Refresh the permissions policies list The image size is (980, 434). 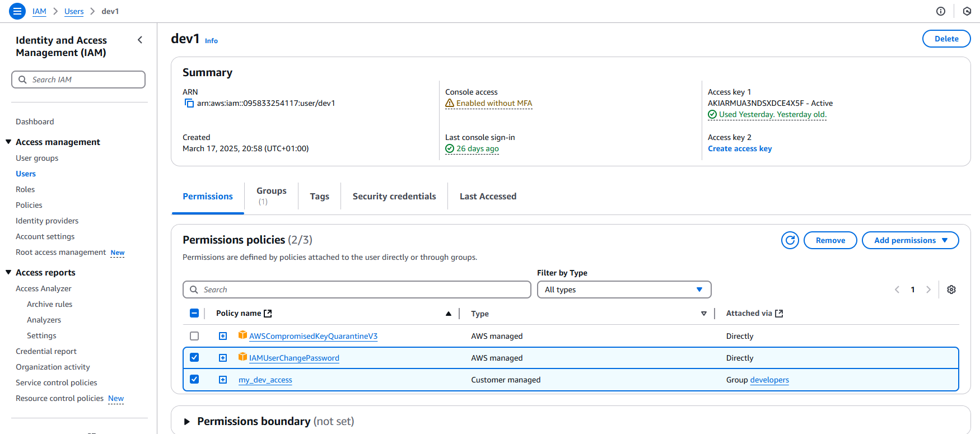click(790, 240)
